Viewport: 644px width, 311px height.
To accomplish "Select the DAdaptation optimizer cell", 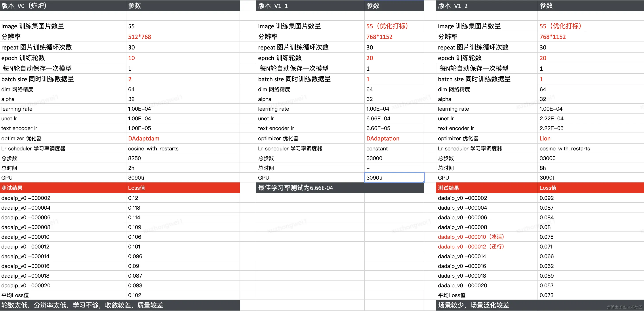I will coord(383,138).
